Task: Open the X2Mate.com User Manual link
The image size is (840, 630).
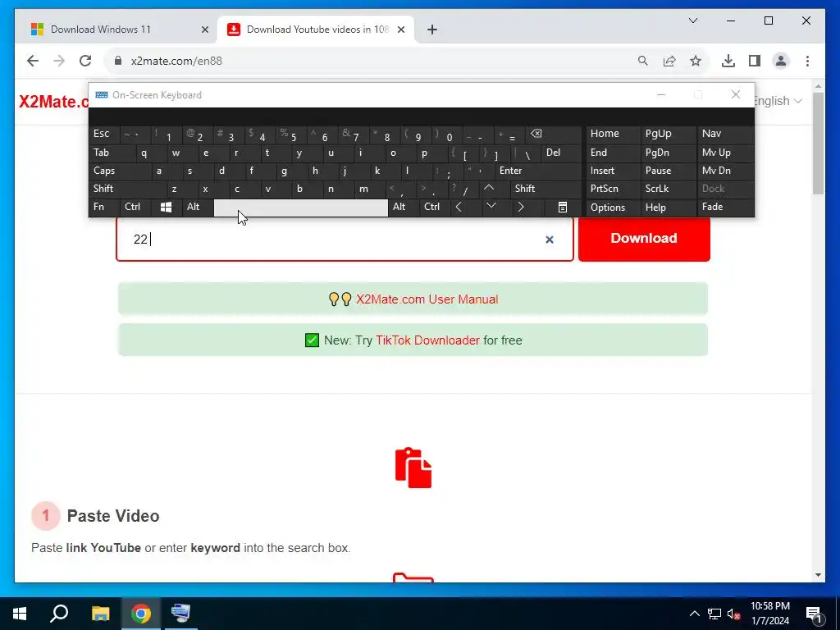Action: (x=427, y=299)
